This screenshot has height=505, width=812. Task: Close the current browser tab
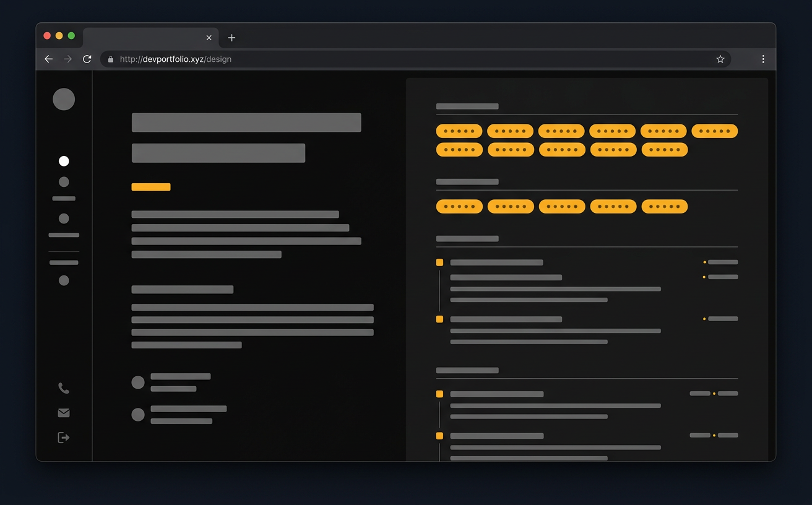click(x=209, y=38)
